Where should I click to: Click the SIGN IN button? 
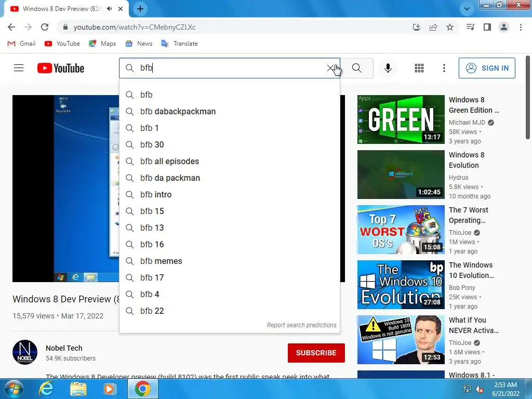click(487, 68)
